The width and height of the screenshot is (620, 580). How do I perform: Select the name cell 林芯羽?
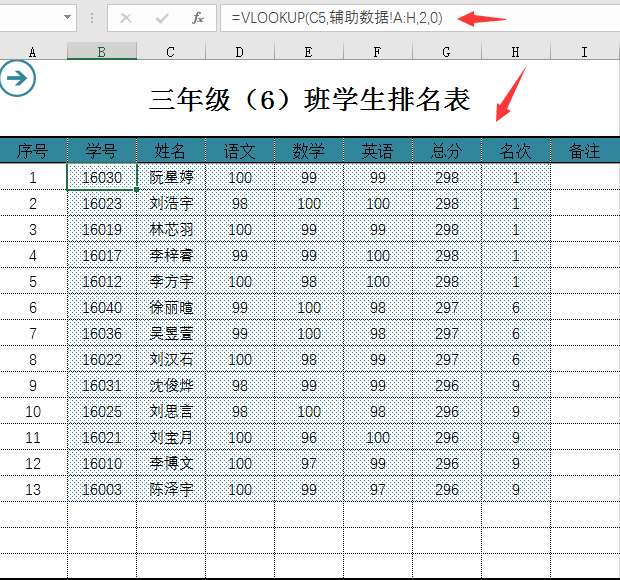tap(171, 229)
